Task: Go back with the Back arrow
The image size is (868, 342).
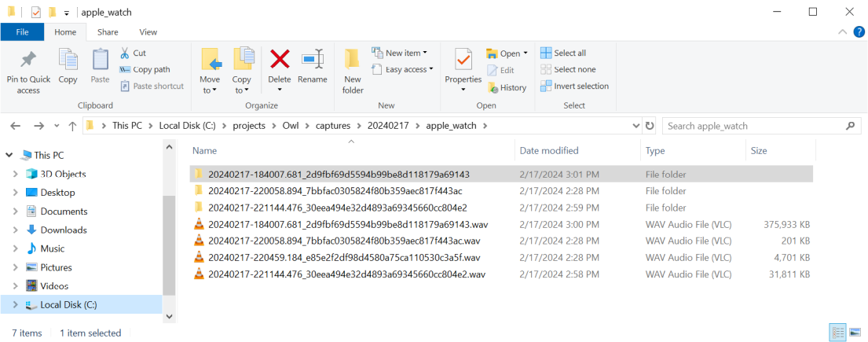Action: click(16, 127)
